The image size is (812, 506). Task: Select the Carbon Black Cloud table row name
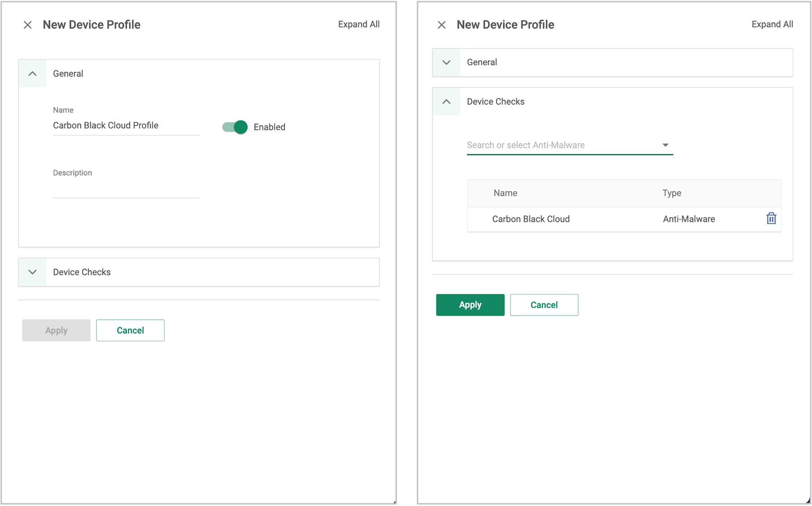click(x=531, y=219)
